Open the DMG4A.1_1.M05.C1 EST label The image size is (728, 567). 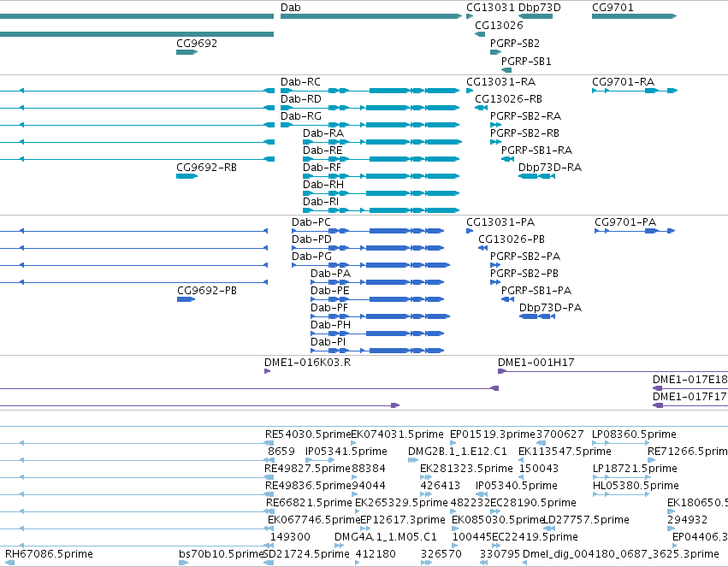(x=385, y=538)
